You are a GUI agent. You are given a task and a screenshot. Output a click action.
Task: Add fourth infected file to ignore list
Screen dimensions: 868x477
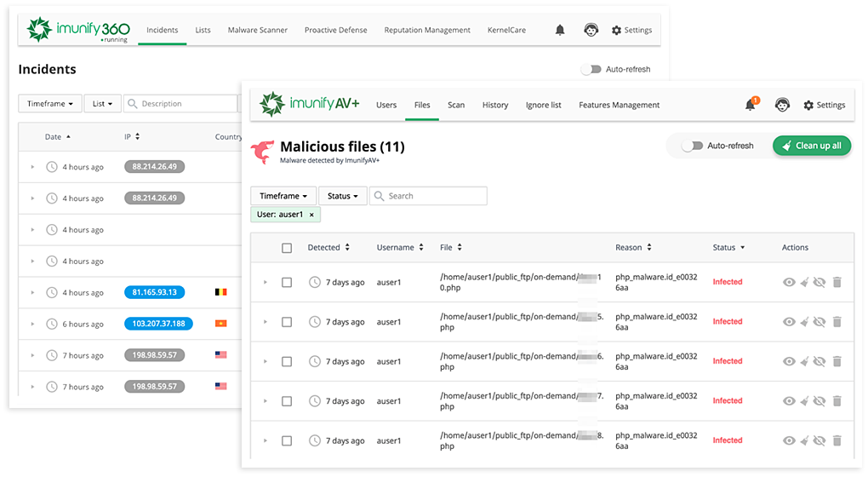819,401
